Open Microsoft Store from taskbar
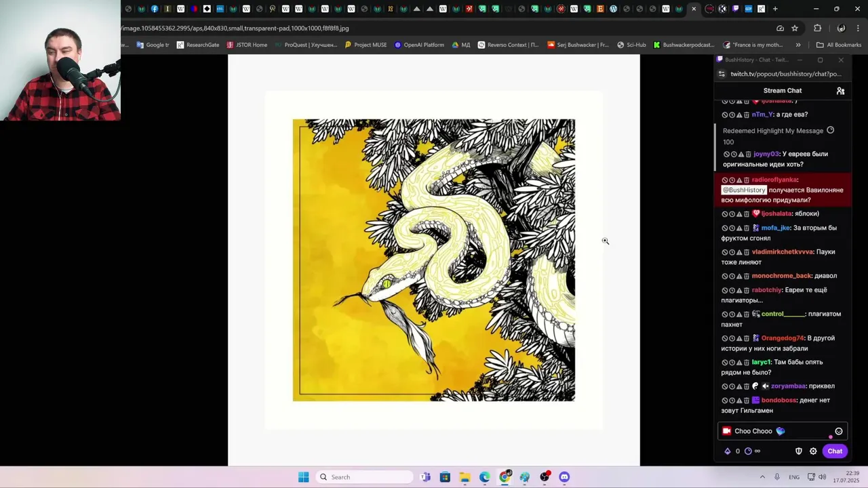 [x=445, y=477]
